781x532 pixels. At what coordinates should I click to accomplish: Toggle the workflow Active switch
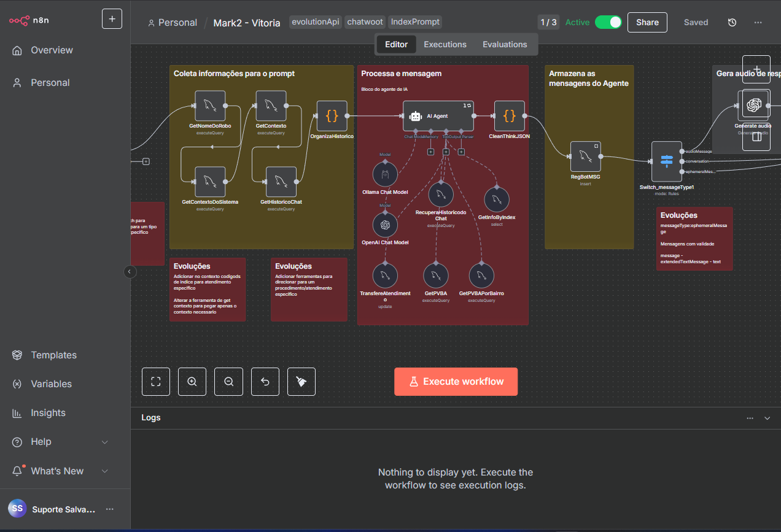pyautogui.click(x=608, y=22)
